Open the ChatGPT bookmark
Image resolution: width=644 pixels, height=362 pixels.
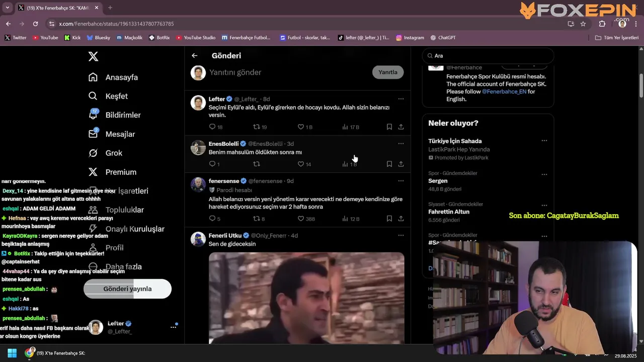coord(443,38)
